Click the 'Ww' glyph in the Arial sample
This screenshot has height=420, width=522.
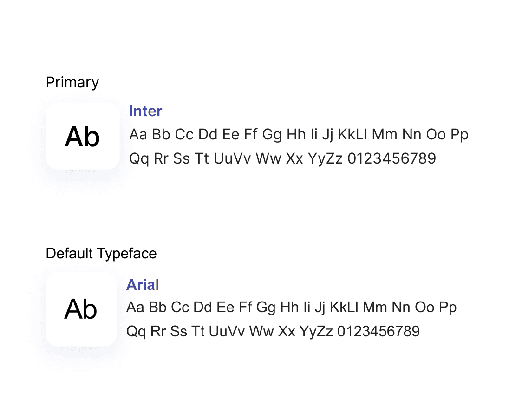pos(261,331)
